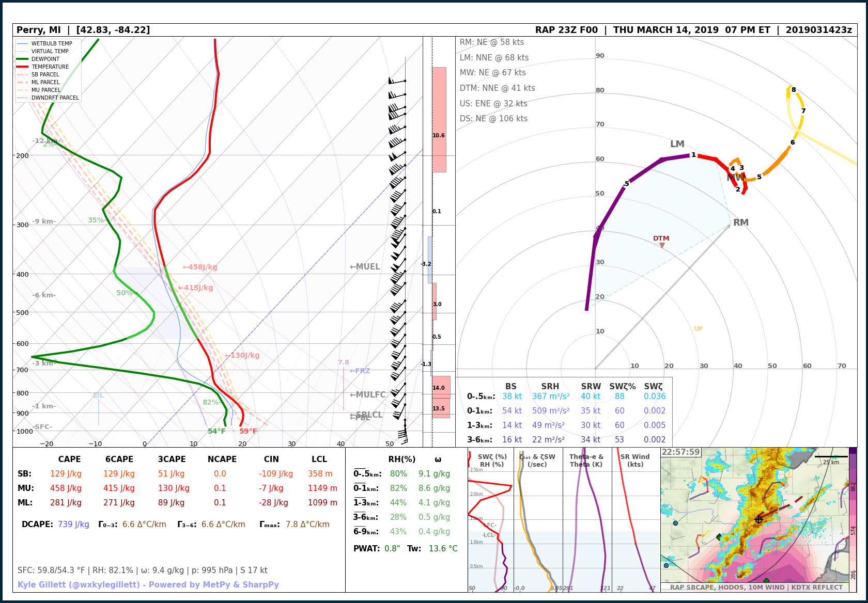Screen dimensions: 868x603
Task: Open the Kyle Gillett @wxkylegillett credit link
Action: click(148, 585)
